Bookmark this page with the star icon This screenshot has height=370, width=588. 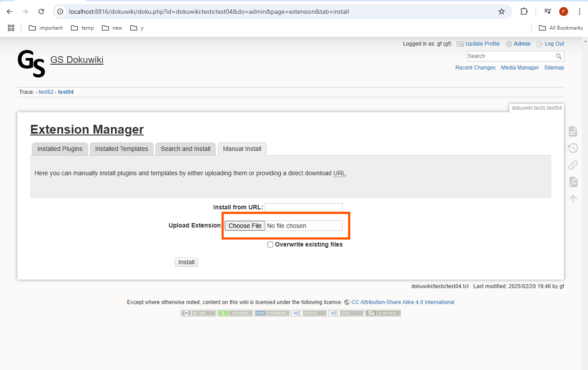(502, 12)
